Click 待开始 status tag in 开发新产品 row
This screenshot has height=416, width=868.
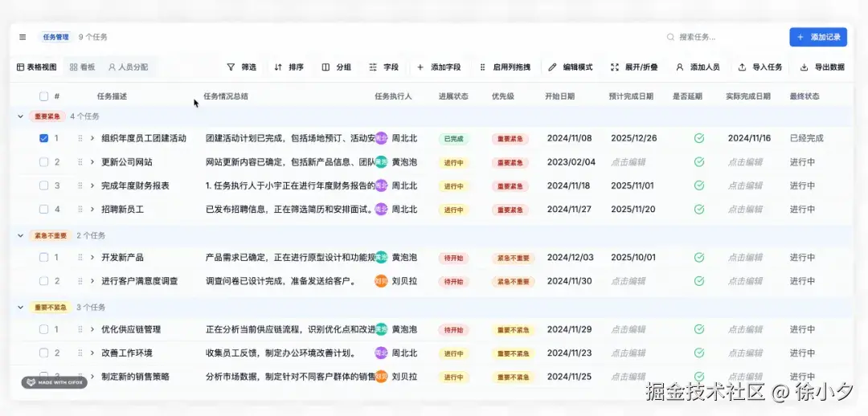[453, 258]
